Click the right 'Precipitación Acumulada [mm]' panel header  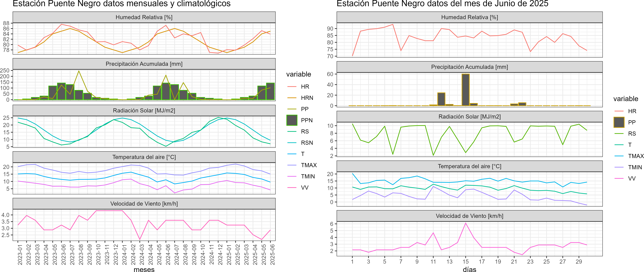469,67
